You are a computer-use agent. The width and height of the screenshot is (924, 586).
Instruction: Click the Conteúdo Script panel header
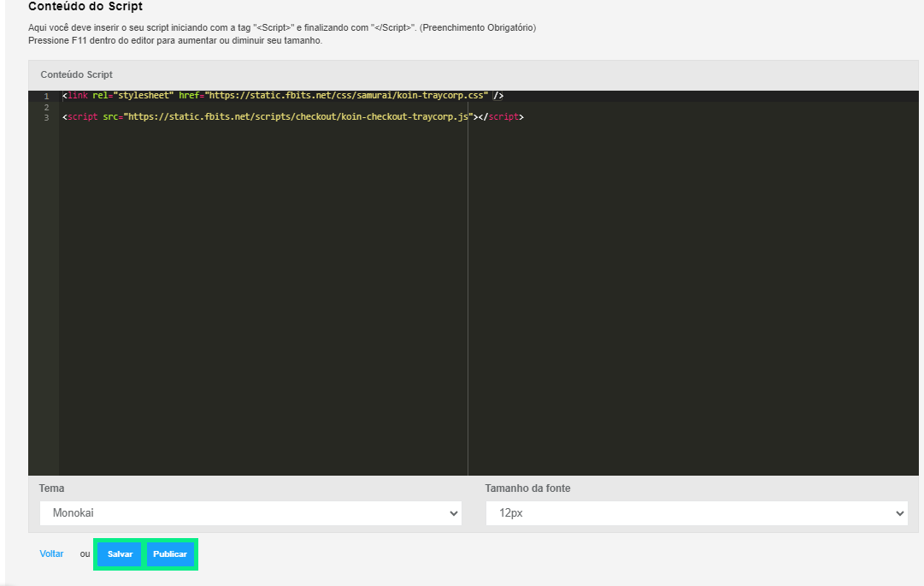pyautogui.click(x=474, y=75)
